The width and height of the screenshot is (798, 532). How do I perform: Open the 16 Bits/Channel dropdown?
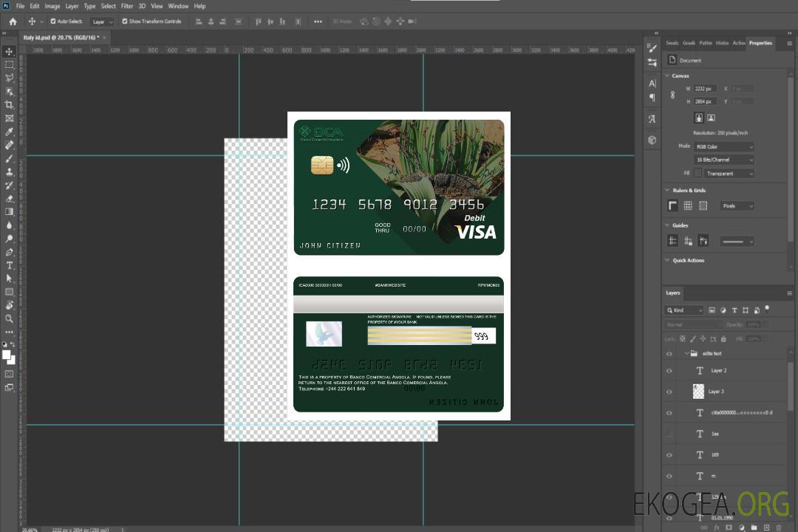pyautogui.click(x=723, y=160)
